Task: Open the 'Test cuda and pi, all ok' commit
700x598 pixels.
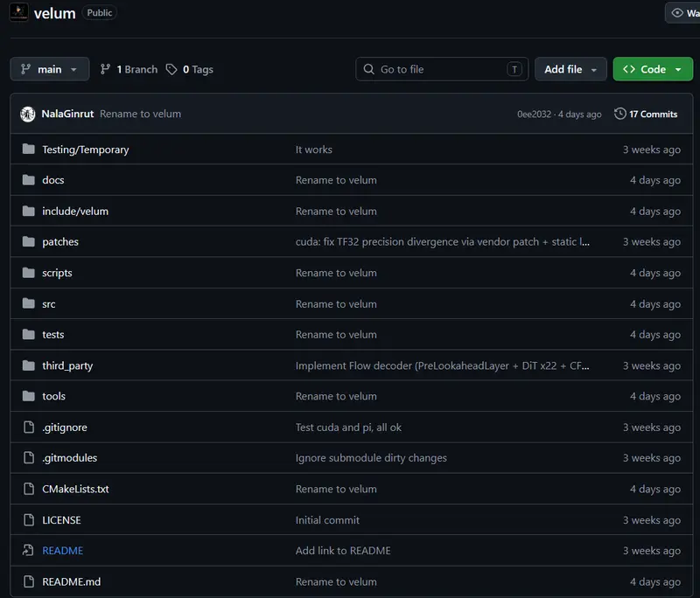Action: 348,428
